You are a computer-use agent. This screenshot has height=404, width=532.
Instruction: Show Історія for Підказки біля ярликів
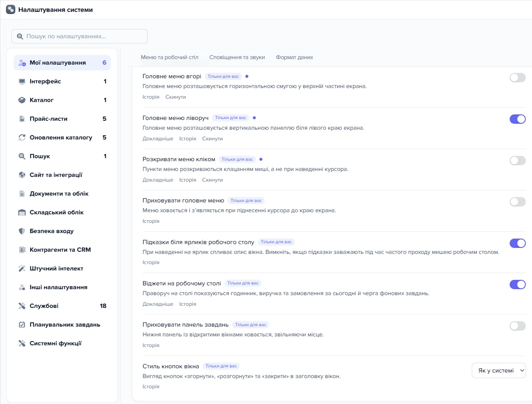point(151,262)
